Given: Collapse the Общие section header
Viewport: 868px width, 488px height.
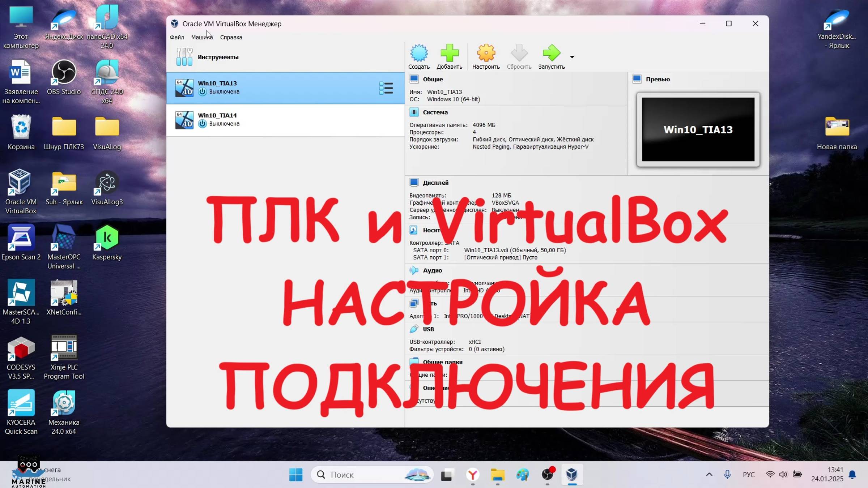Looking at the screenshot, I should pos(433,79).
